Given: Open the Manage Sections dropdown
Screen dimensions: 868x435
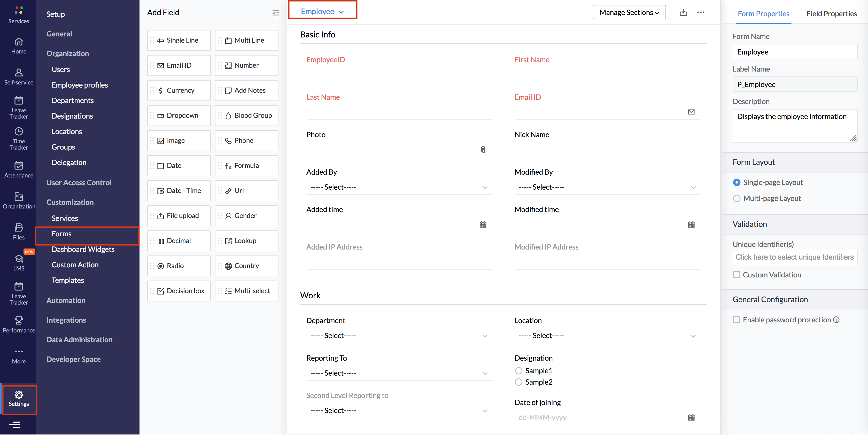Looking at the screenshot, I should pos(629,12).
